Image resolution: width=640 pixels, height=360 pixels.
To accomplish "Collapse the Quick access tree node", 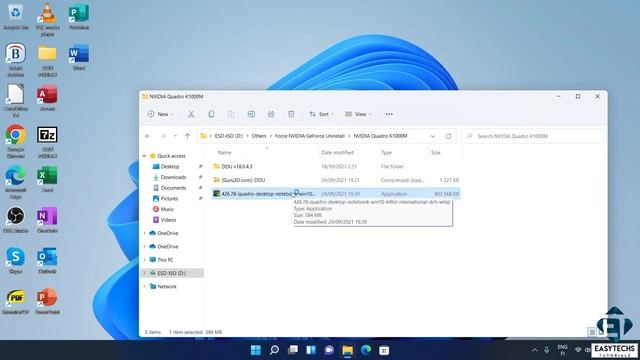I will [144, 156].
